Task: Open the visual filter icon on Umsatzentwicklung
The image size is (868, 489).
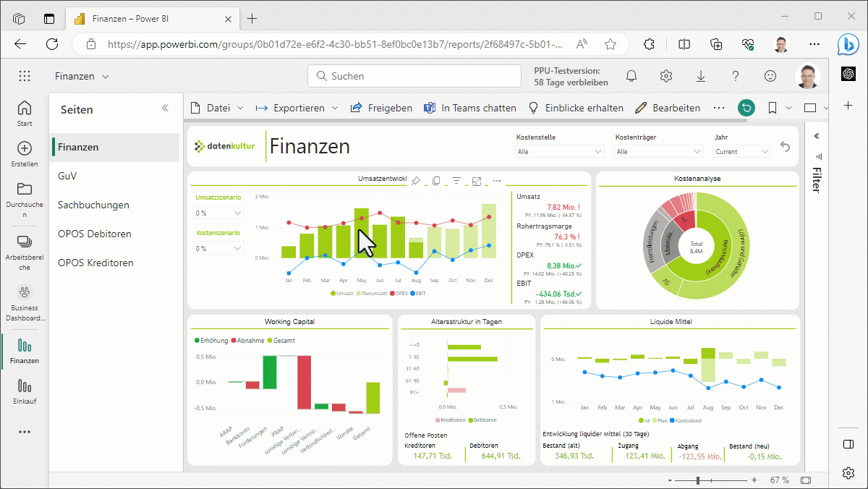Action: pyautogui.click(x=456, y=181)
